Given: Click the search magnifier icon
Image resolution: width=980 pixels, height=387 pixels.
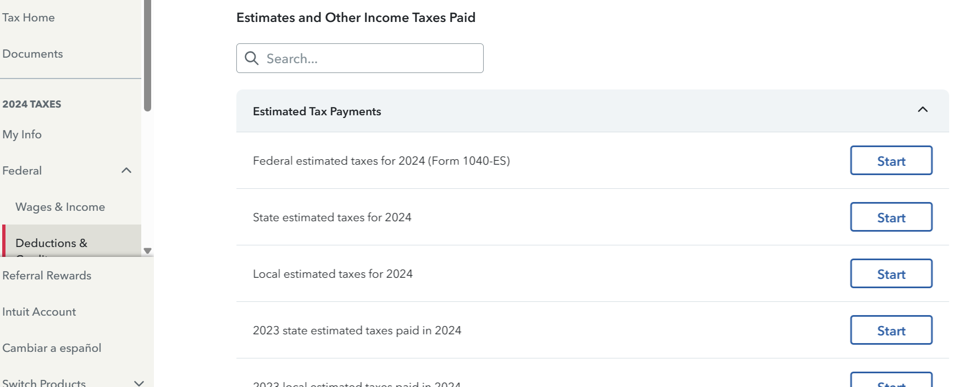Looking at the screenshot, I should [x=252, y=58].
